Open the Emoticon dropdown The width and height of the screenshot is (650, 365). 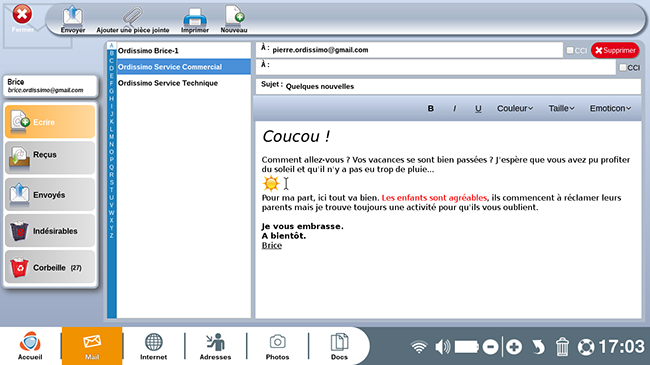pyautogui.click(x=610, y=108)
